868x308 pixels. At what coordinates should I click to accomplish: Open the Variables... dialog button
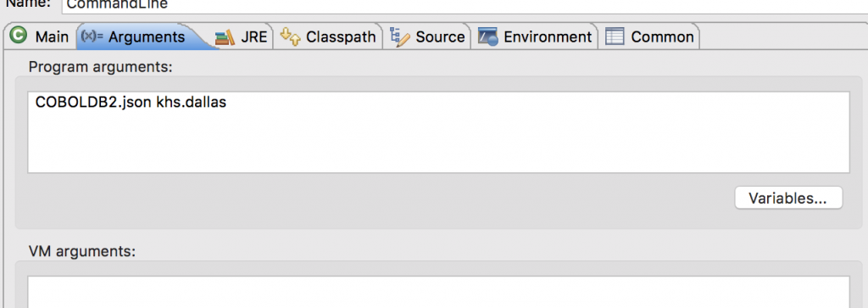pyautogui.click(x=788, y=198)
